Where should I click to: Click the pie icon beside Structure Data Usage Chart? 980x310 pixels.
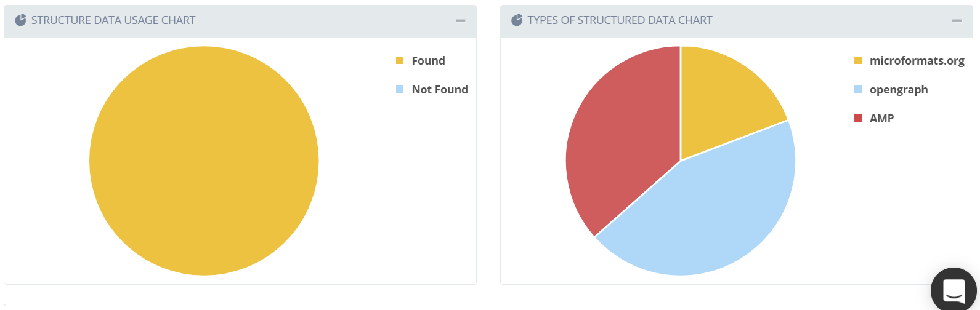(x=20, y=20)
